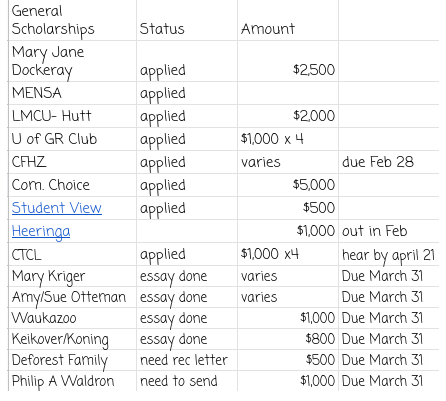Select the Amount column header cell
The width and height of the screenshot is (446, 401).
(288, 20)
